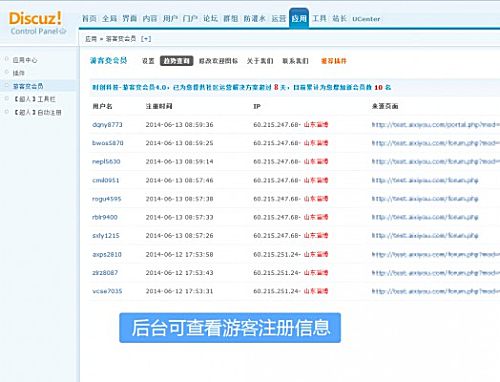Open the 站长 navigation tab
Screen dimensions: 500x382
tap(339, 19)
